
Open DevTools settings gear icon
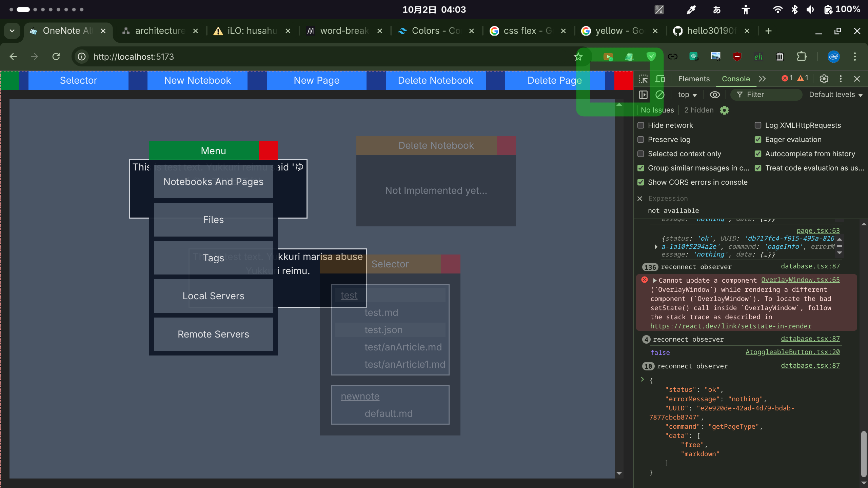coord(824,79)
